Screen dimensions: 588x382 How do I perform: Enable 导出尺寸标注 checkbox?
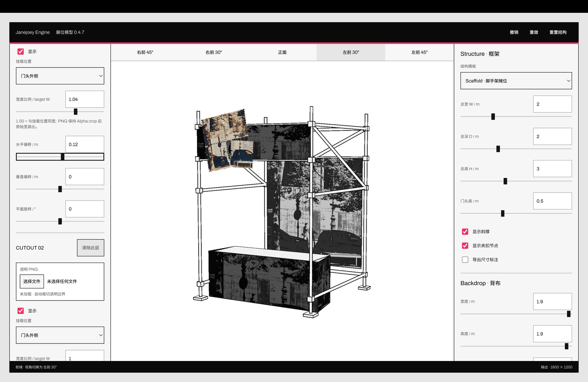[x=465, y=260]
